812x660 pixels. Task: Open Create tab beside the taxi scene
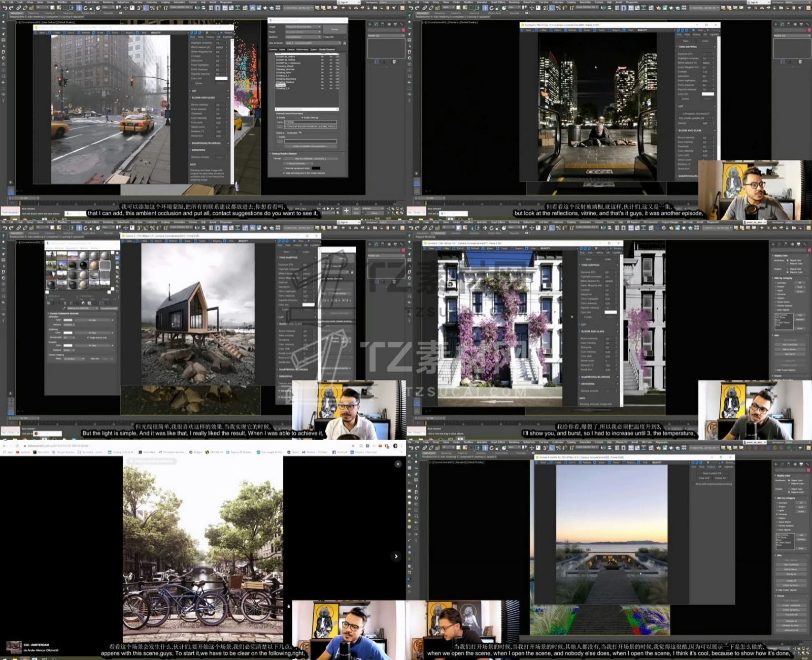click(370, 24)
